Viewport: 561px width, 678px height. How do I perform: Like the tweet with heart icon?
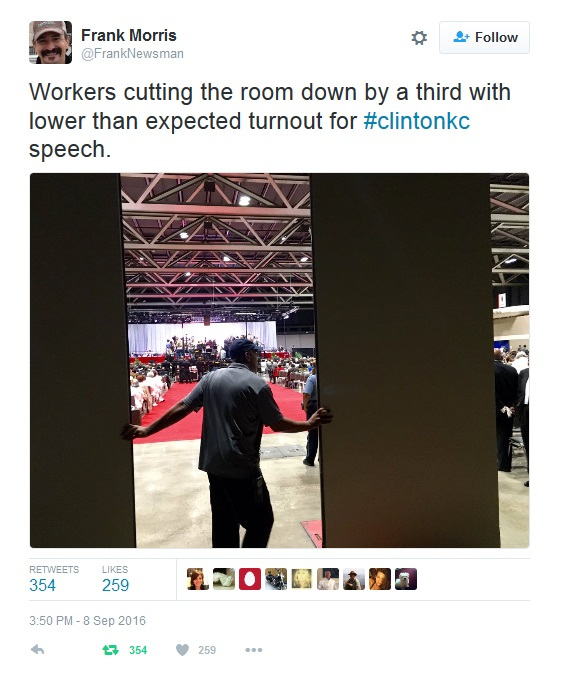tap(183, 650)
